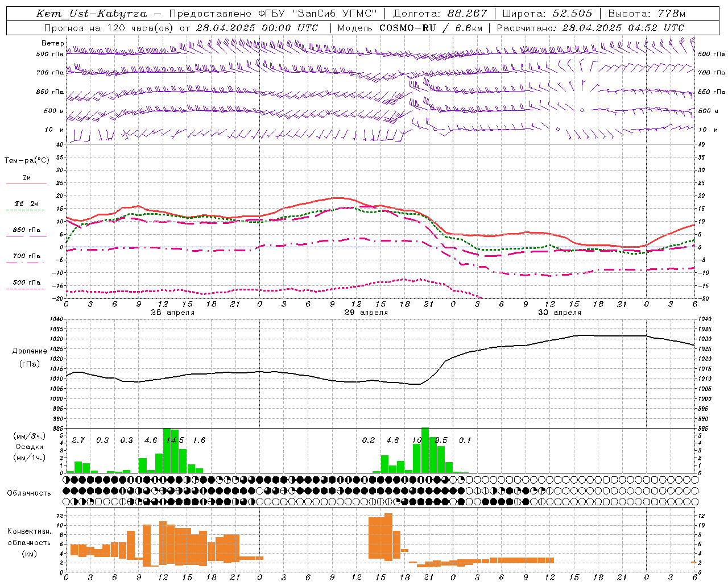Click the (мм/1ч.) unit label

pyautogui.click(x=29, y=458)
